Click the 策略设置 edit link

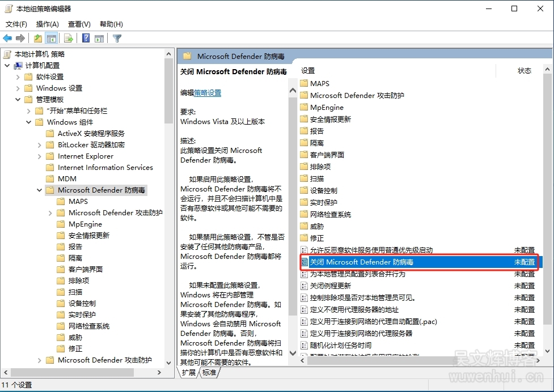coord(208,93)
